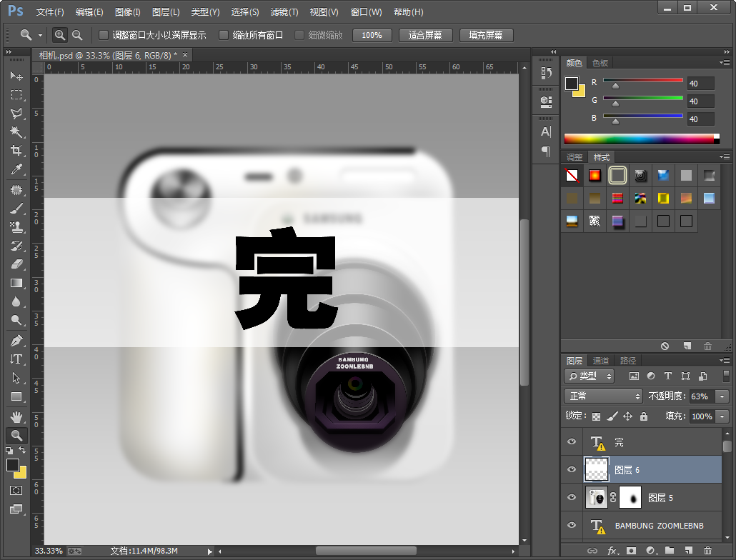Select the Eraser tool
This screenshot has width=736, height=560.
[16, 264]
